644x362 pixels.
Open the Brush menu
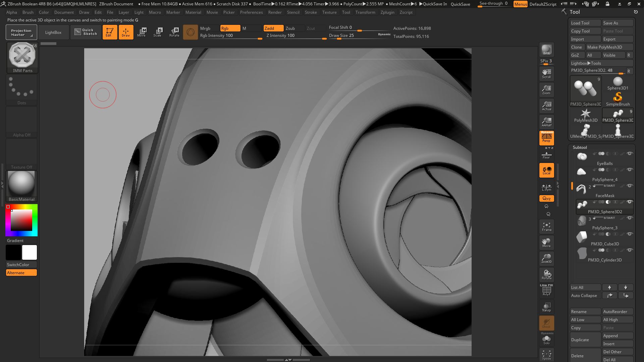coord(28,12)
